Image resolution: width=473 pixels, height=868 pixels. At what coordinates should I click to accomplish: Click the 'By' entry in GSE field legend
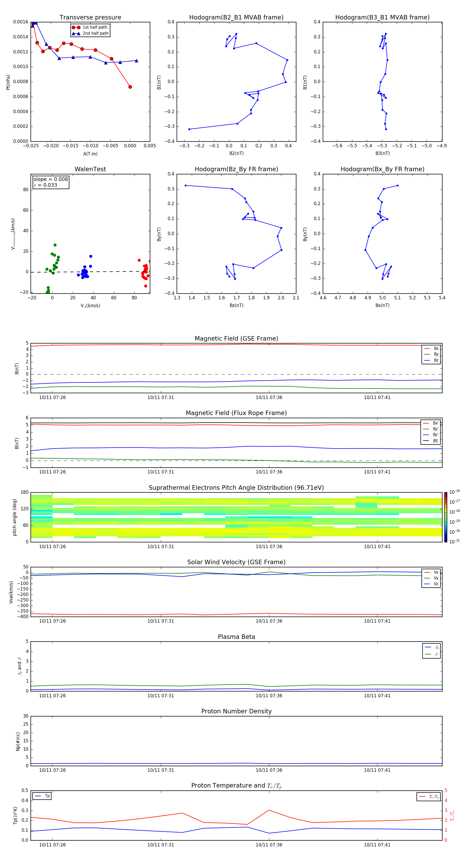[x=431, y=354]
